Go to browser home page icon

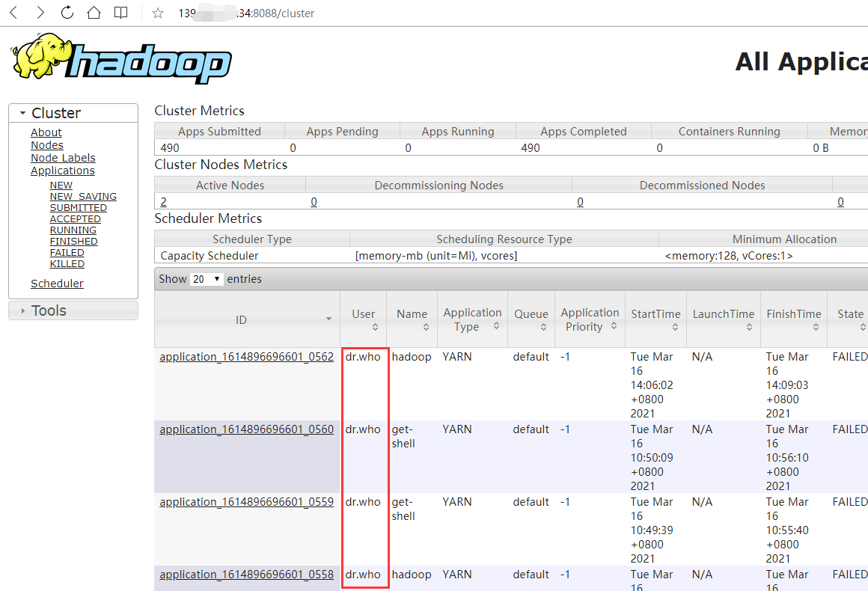pyautogui.click(x=94, y=13)
